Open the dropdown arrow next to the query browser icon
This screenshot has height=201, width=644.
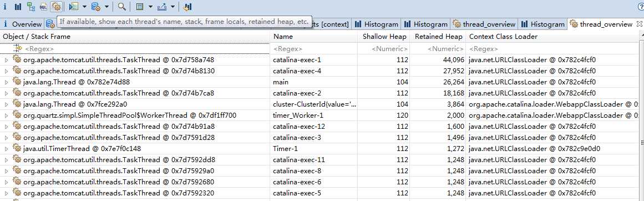[107, 7]
